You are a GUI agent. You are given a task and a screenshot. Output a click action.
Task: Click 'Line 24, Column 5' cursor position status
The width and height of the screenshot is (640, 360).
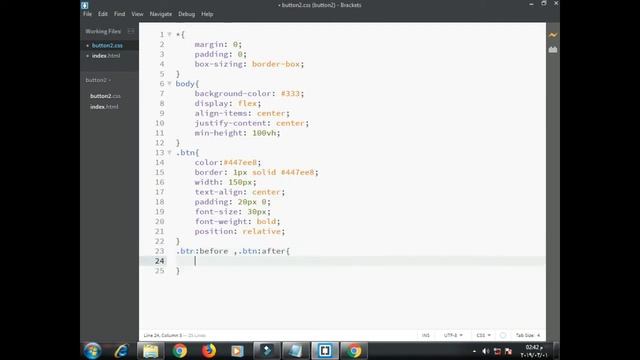[x=163, y=335]
